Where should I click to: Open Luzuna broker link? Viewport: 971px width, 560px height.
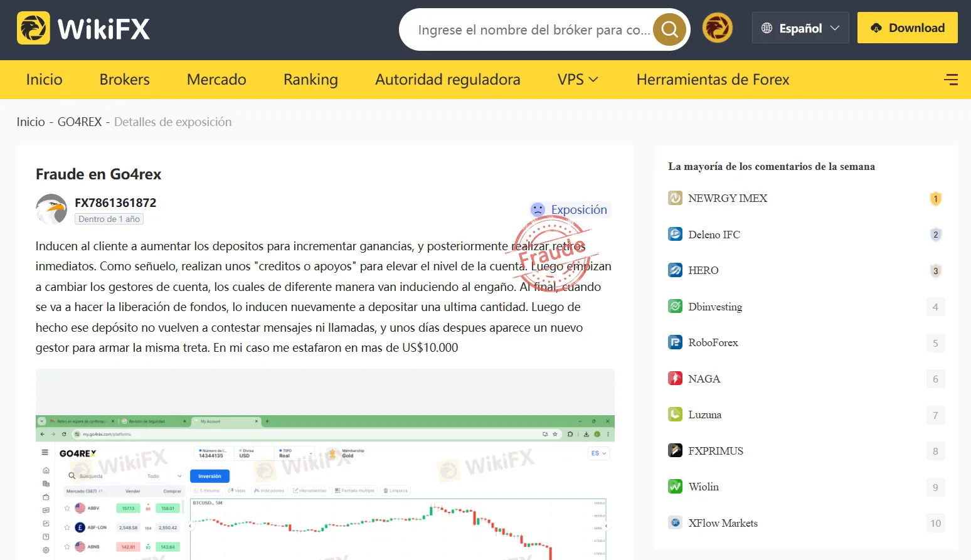pyautogui.click(x=704, y=415)
